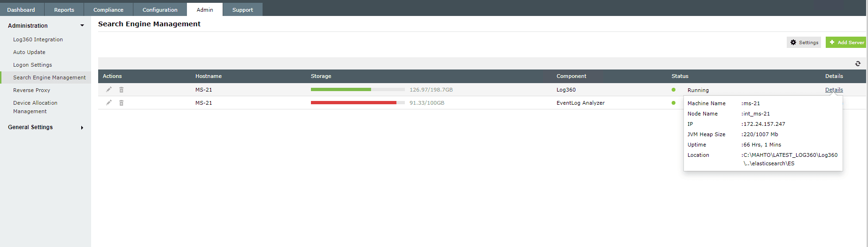This screenshot has width=868, height=247.
Task: Click the Component column header
Action: (x=572, y=76)
